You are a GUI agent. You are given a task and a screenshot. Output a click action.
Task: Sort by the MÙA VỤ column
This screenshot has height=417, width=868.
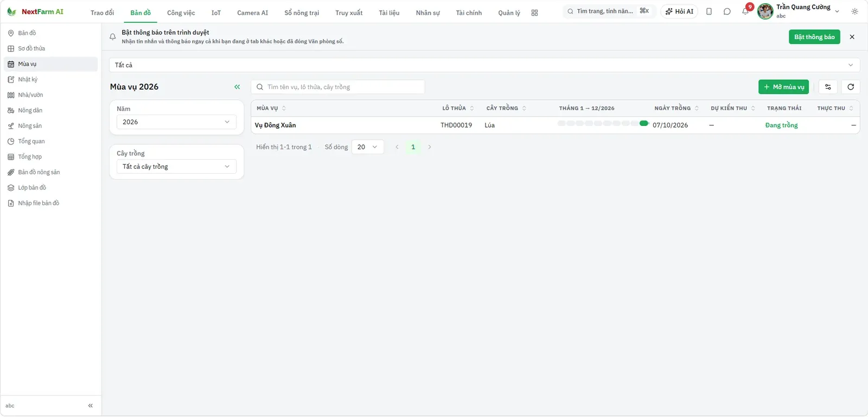[271, 108]
